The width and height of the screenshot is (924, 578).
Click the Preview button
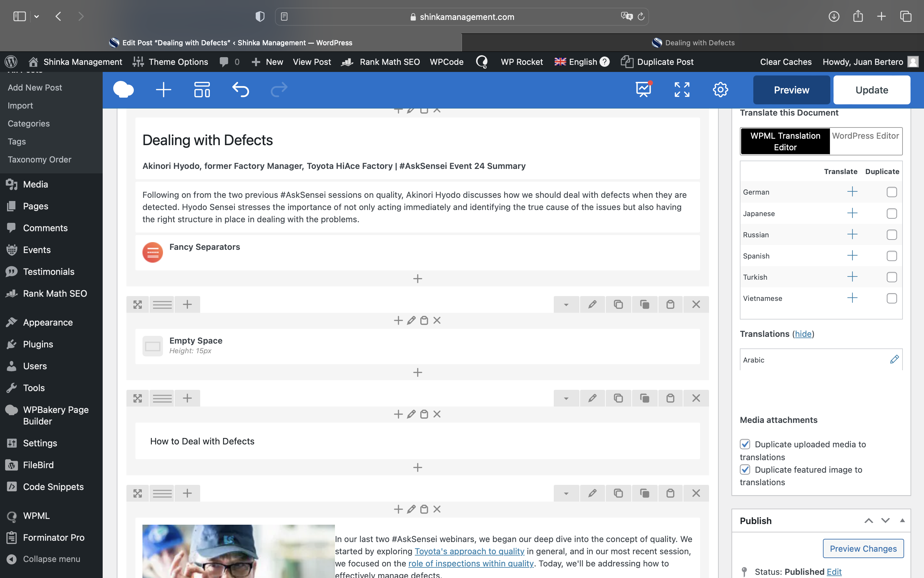(x=791, y=90)
